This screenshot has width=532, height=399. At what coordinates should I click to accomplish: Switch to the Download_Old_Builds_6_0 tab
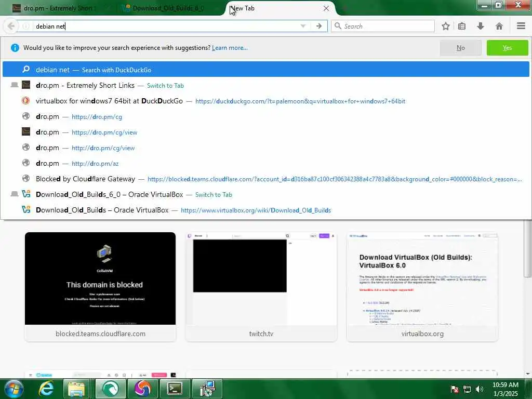[169, 8]
